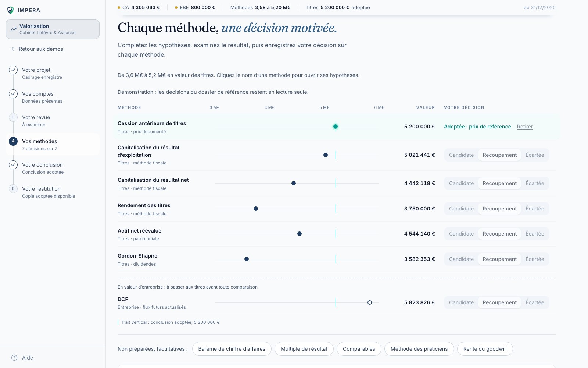Add the Multiple de résultat method
This screenshot has width=588, height=368.
304,349
